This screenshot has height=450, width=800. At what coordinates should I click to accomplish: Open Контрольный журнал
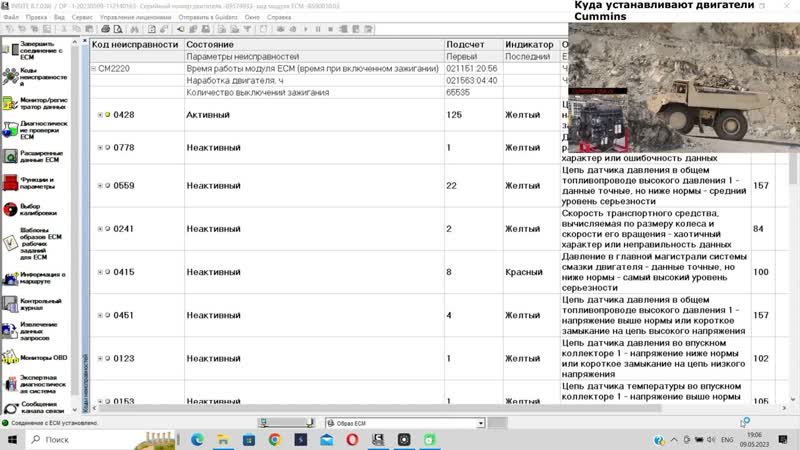35,304
